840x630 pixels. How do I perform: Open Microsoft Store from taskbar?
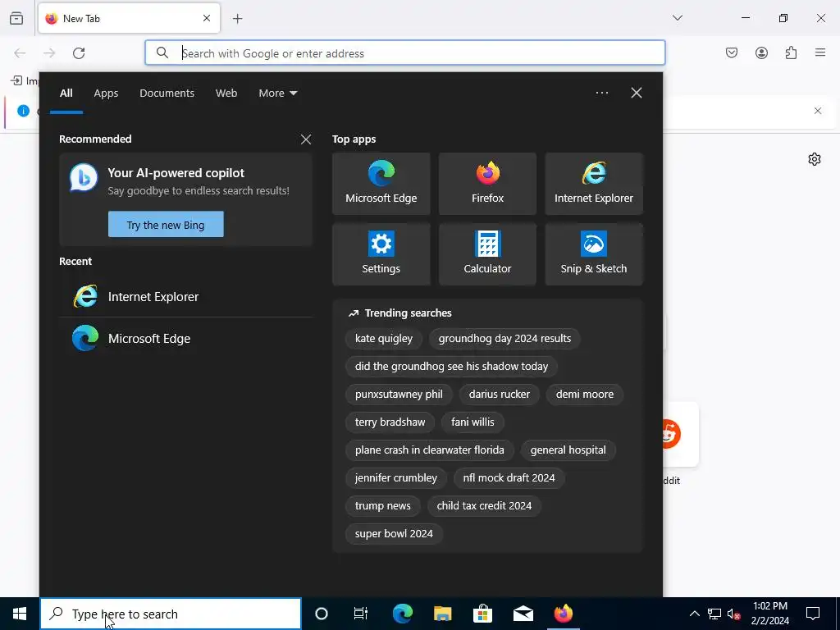coord(482,614)
